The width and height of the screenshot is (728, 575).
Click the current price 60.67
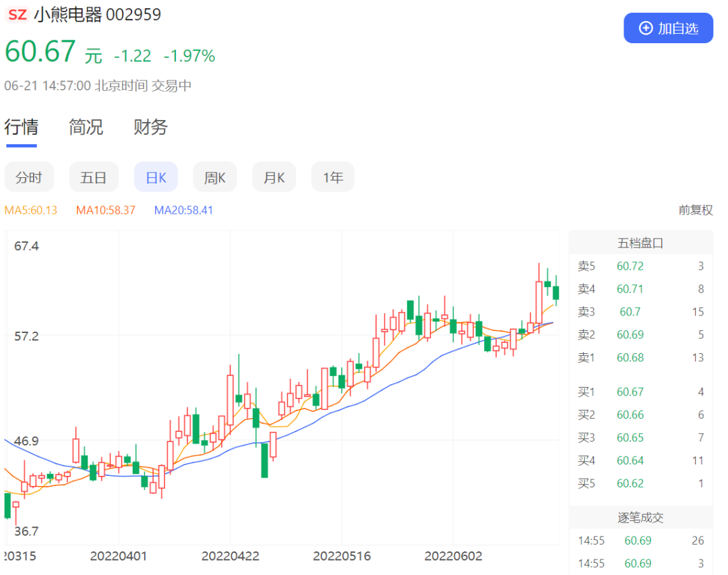click(x=40, y=51)
